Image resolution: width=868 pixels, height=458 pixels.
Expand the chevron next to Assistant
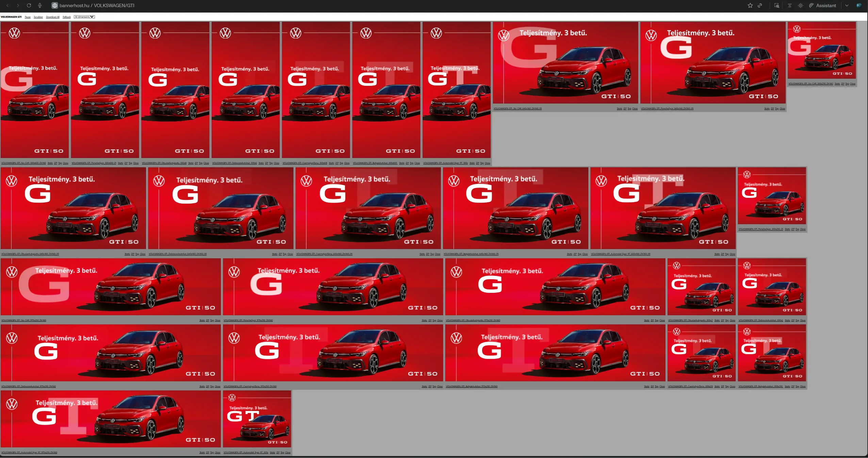pos(847,5)
